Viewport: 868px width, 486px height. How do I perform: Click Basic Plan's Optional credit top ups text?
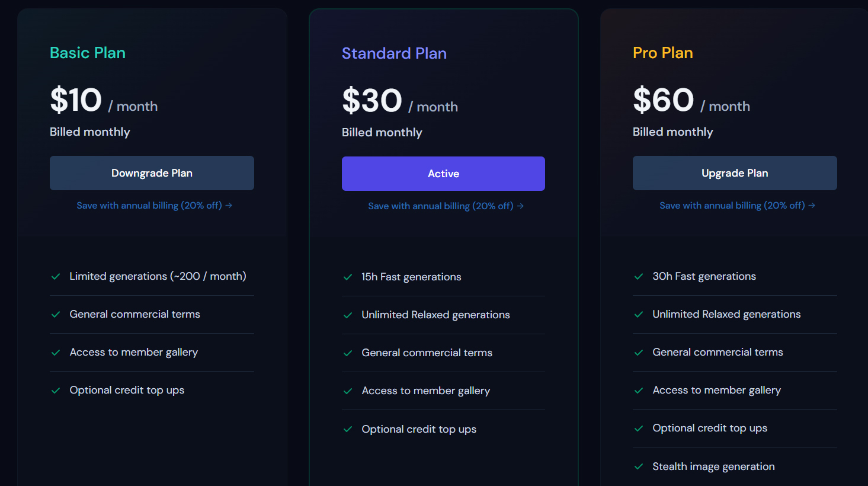pos(127,390)
